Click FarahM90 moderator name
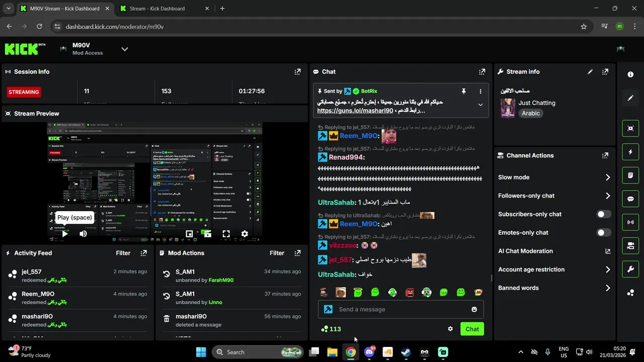The image size is (644, 362). [221, 280]
